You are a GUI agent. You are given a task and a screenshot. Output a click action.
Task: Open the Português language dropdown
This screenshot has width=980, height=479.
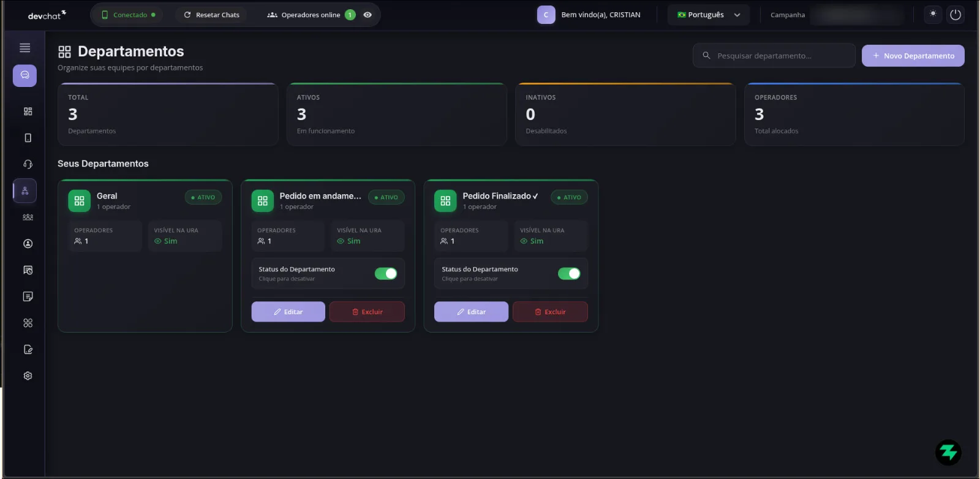(x=709, y=15)
